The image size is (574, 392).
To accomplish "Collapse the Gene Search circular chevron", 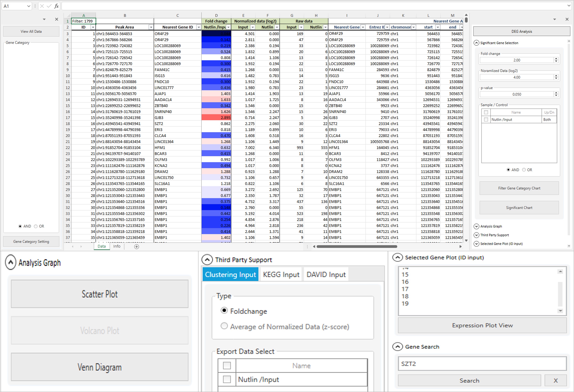I will point(397,346).
